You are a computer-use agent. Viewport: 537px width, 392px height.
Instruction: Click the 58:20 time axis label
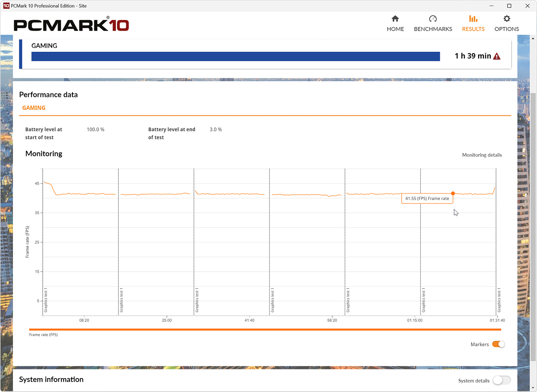tap(332, 320)
